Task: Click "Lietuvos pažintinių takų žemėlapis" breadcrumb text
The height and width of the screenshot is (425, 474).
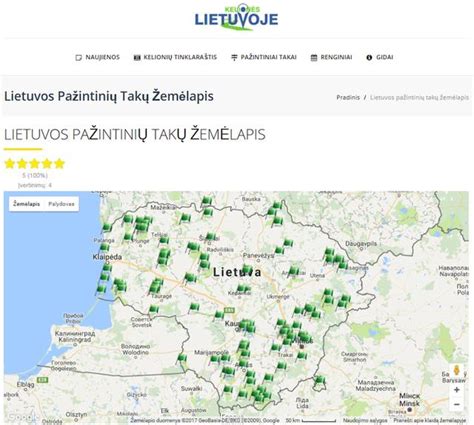Action: 419,98
